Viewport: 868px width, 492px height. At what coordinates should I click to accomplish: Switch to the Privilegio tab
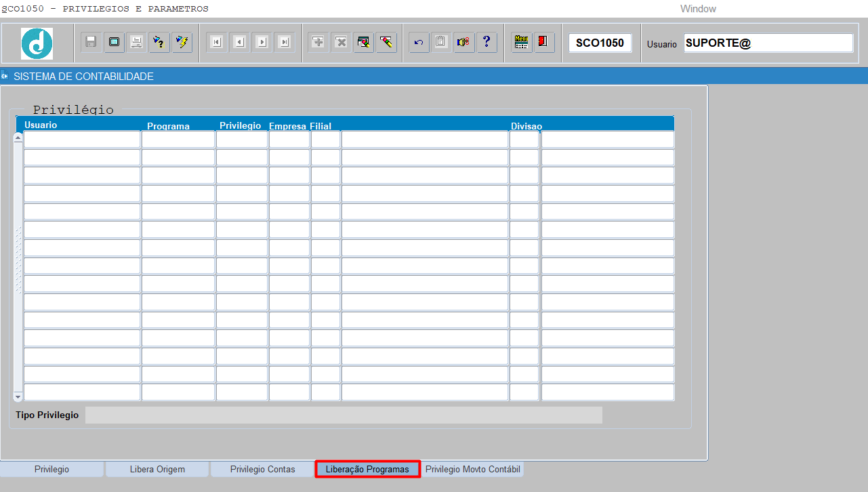(52, 469)
